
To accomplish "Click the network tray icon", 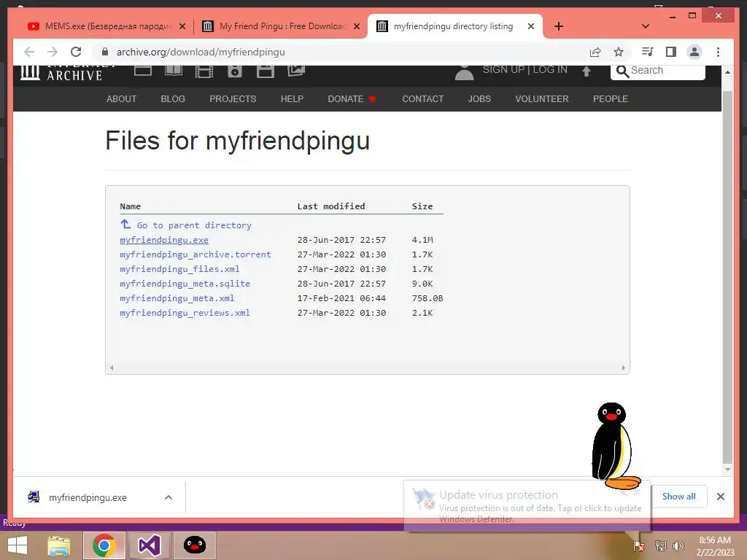I will (x=660, y=546).
